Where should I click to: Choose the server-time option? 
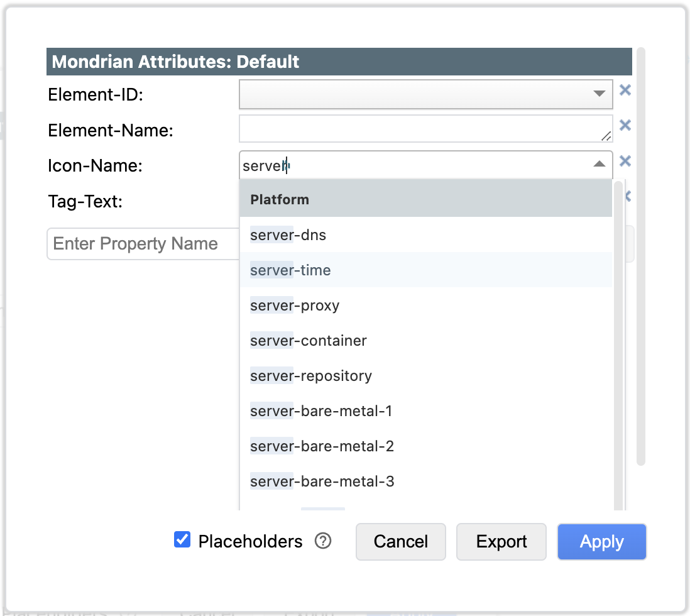coord(290,270)
